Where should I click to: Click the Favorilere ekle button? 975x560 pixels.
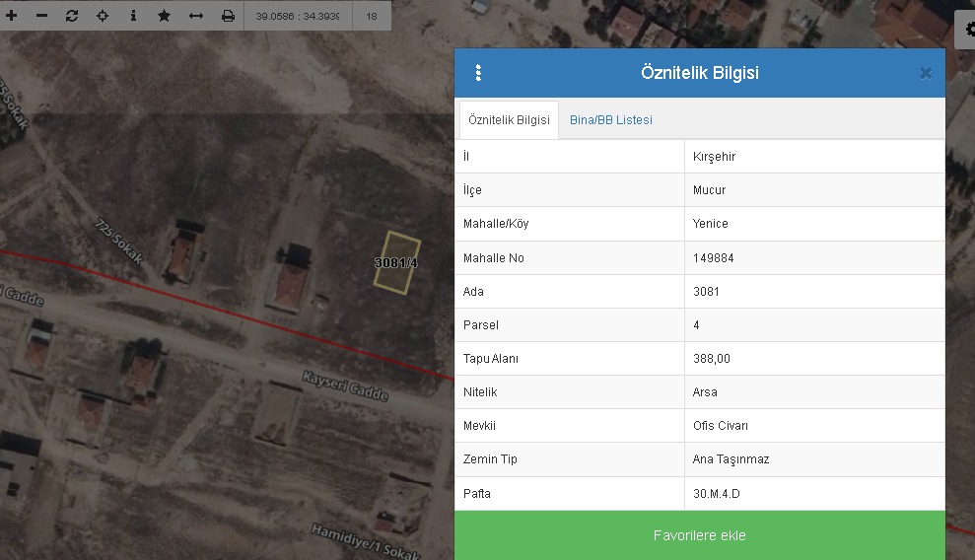pos(699,535)
